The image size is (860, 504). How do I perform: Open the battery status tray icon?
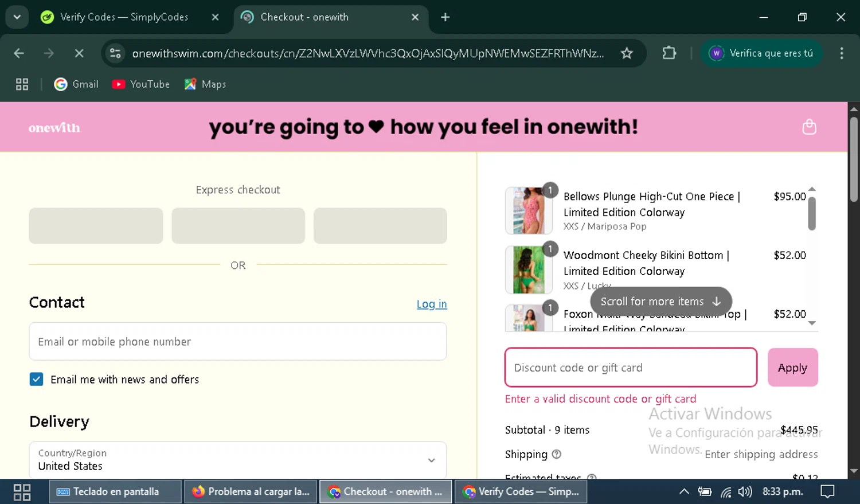(705, 492)
